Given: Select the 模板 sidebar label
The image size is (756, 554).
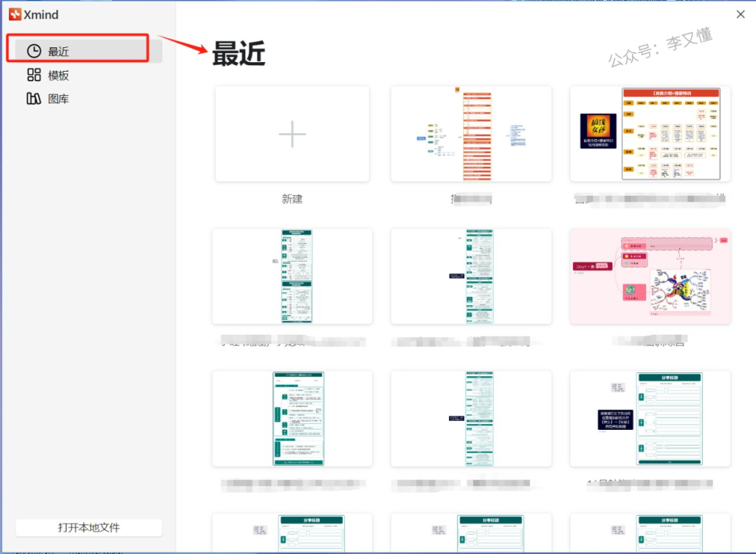Looking at the screenshot, I should [58, 75].
